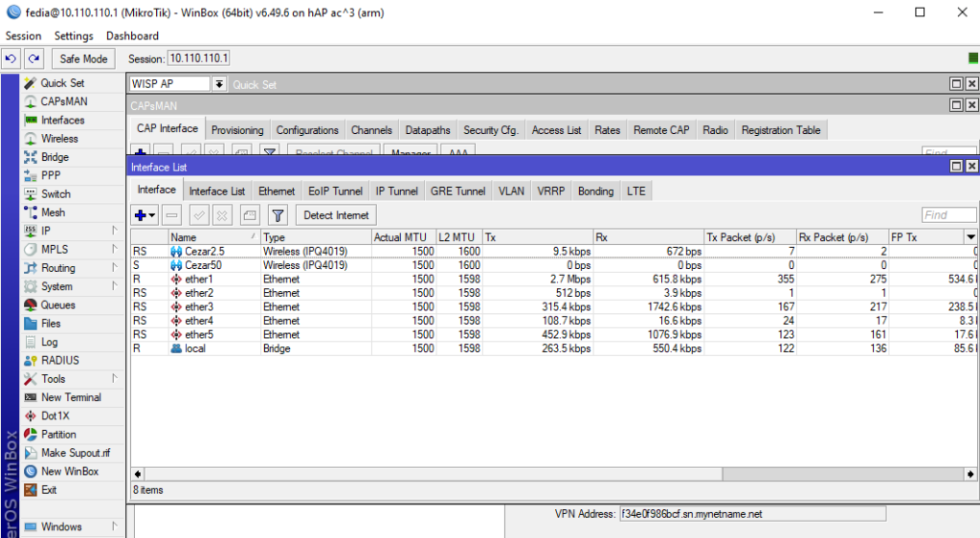The image size is (980, 538).
Task: Maximize the CAPsMAN window
Action: (x=956, y=105)
